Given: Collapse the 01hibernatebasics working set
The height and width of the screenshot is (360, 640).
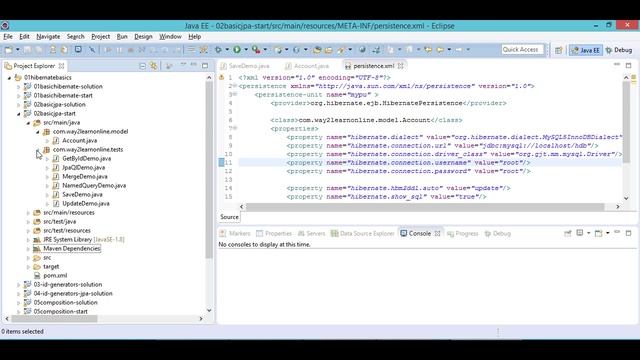Looking at the screenshot, I should (9, 78).
